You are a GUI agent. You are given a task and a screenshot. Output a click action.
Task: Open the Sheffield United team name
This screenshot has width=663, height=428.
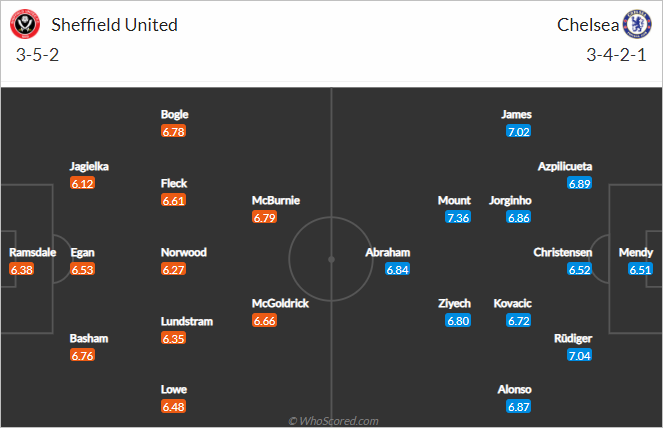click(x=114, y=25)
